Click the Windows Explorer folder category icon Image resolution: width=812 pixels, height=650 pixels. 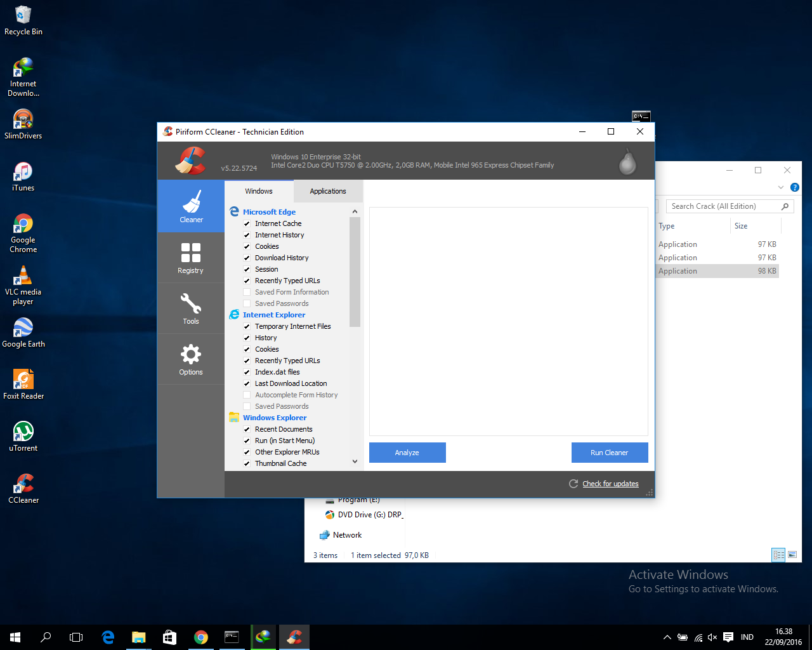(x=234, y=418)
